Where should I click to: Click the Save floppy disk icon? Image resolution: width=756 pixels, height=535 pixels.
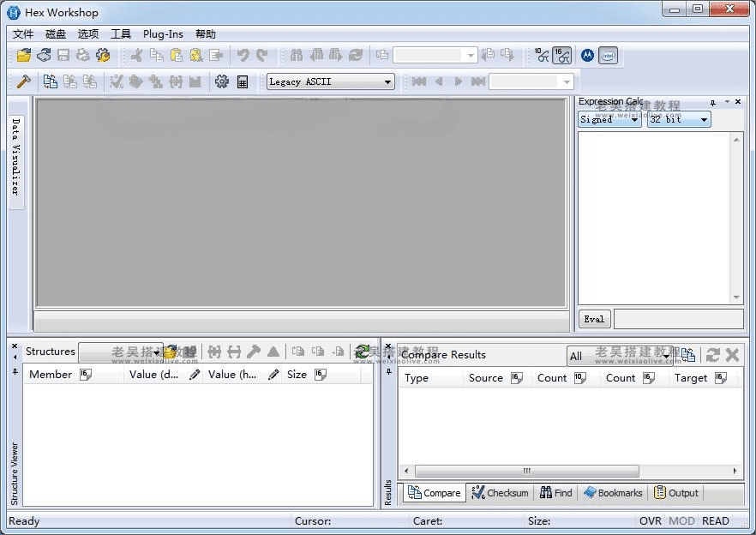[x=63, y=55]
